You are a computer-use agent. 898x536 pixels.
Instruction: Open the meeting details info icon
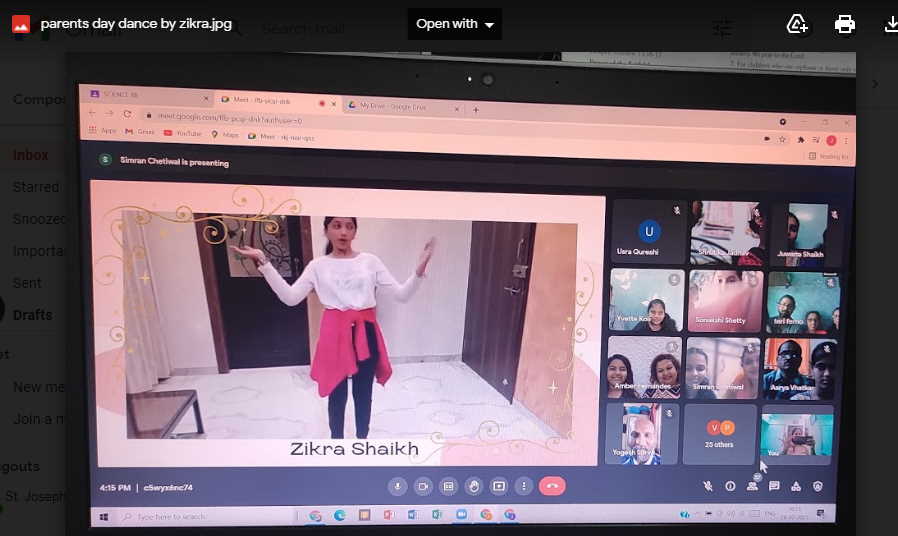coord(730,486)
